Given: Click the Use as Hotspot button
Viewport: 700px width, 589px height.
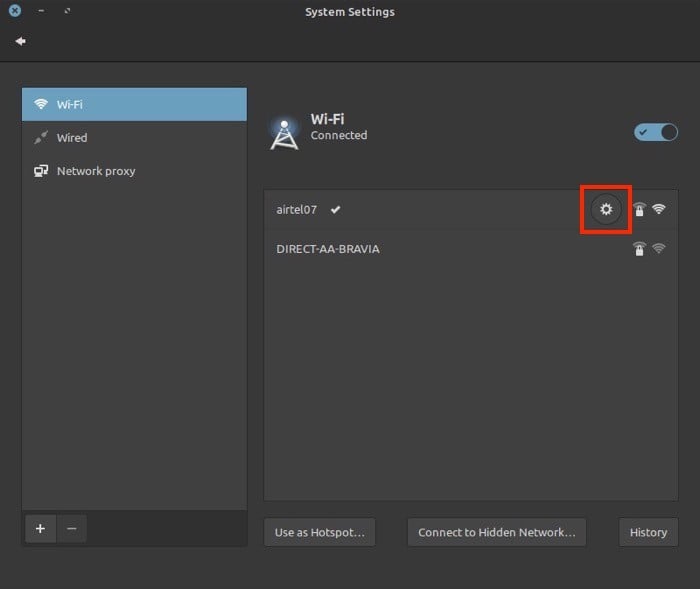Looking at the screenshot, I should tap(320, 532).
